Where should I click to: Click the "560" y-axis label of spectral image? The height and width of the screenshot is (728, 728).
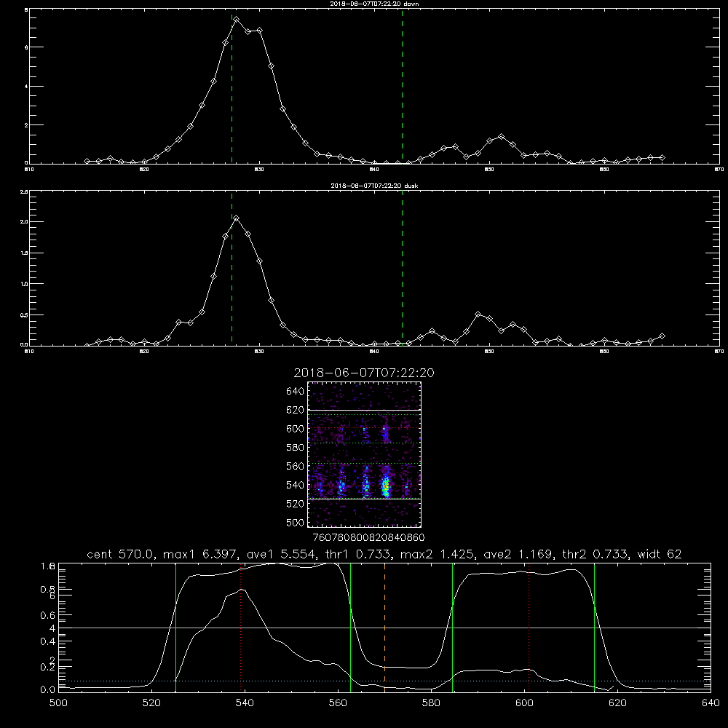tap(296, 466)
